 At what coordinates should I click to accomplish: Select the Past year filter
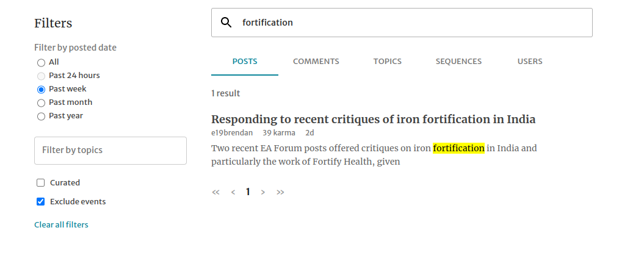[x=41, y=116]
